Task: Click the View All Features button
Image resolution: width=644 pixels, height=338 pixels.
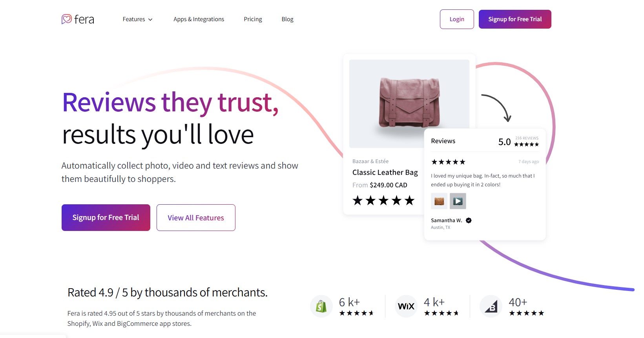Action: (196, 218)
